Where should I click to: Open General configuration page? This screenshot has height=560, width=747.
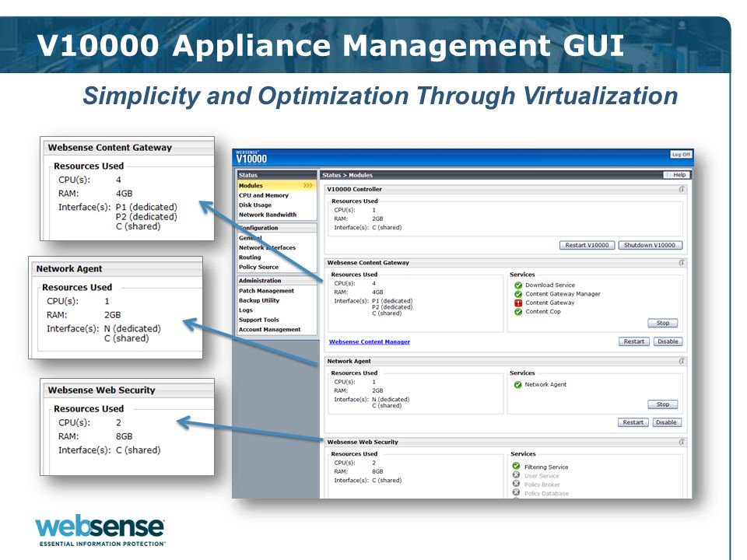pyautogui.click(x=250, y=238)
